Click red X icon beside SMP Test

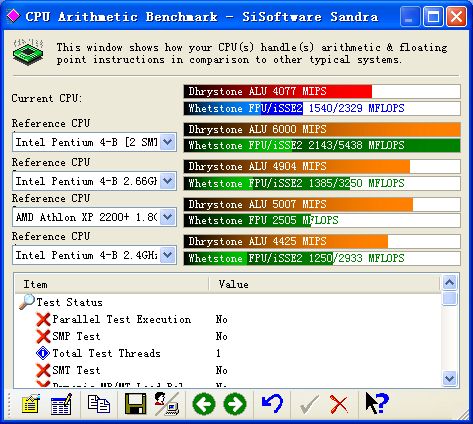coord(43,336)
